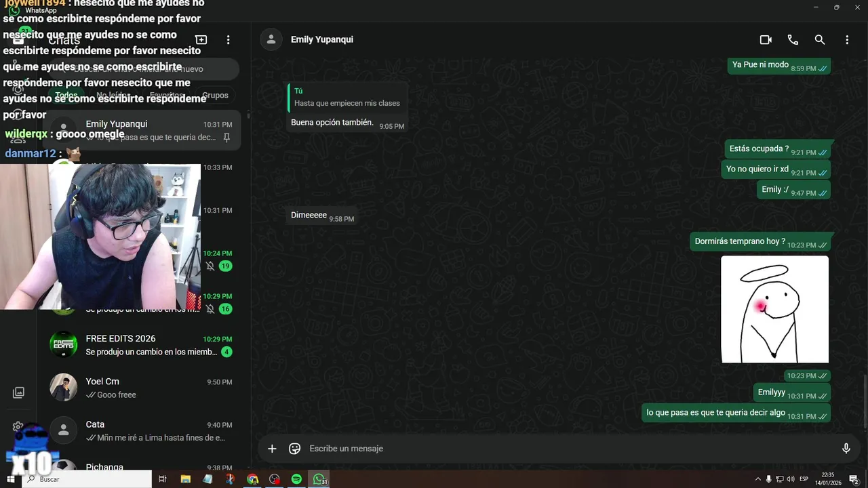Open the chat list three-dot menu
This screenshot has height=488, width=868.
[x=229, y=40]
